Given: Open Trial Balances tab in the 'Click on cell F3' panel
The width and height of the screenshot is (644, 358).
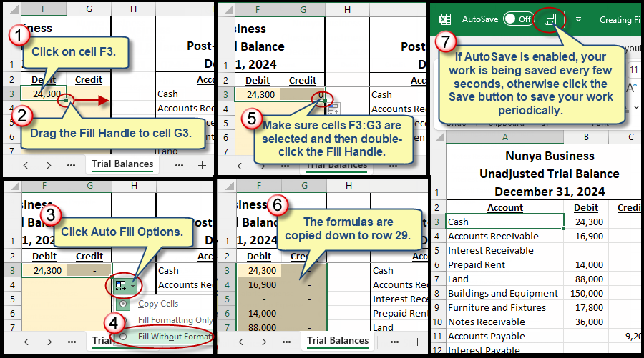Looking at the screenshot, I should [122, 164].
